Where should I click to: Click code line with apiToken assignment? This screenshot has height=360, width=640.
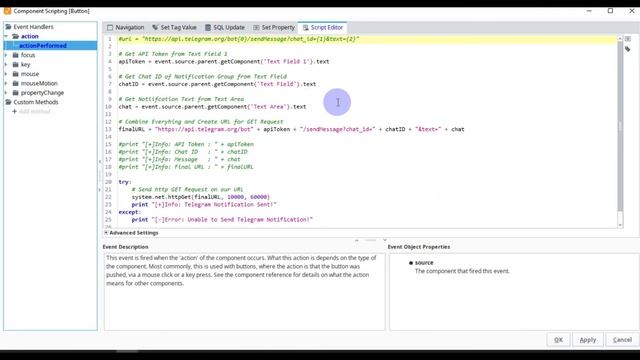pos(224,62)
